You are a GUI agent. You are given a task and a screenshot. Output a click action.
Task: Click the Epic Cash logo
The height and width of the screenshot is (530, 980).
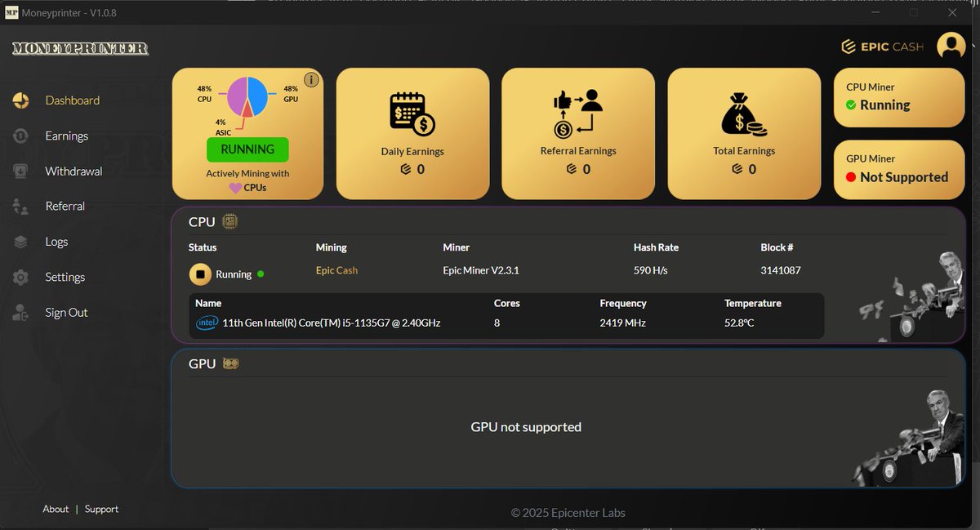(x=882, y=47)
